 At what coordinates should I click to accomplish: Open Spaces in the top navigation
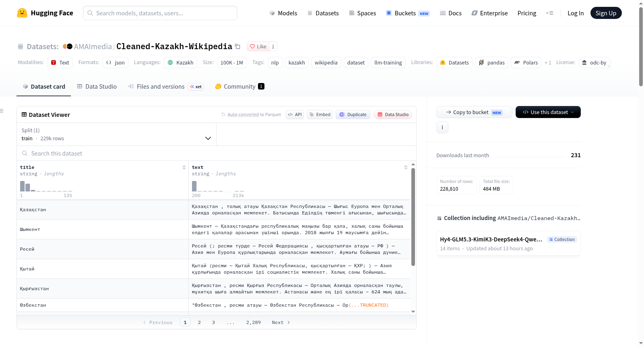pyautogui.click(x=363, y=13)
